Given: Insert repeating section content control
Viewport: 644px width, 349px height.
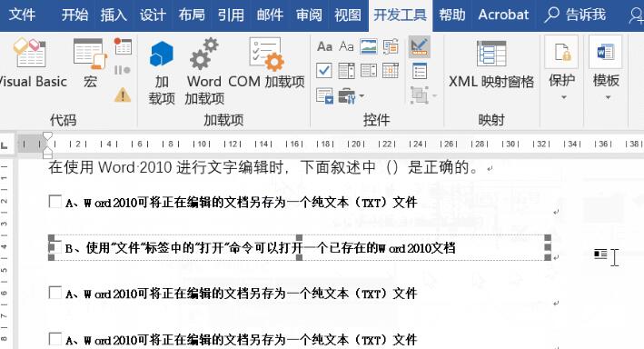Looking at the screenshot, I should pos(324,95).
